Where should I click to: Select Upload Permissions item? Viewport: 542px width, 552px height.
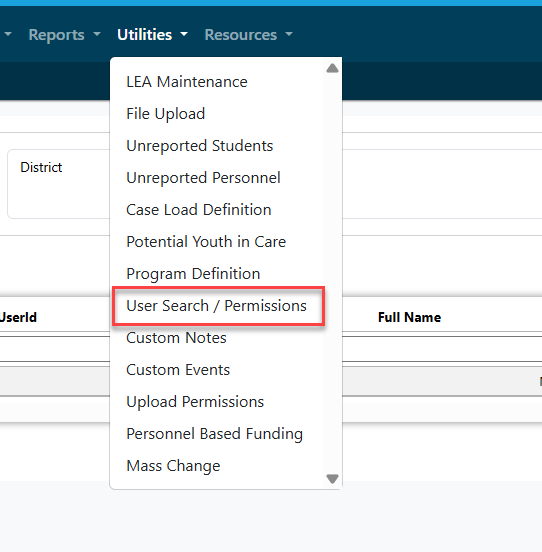[195, 402]
